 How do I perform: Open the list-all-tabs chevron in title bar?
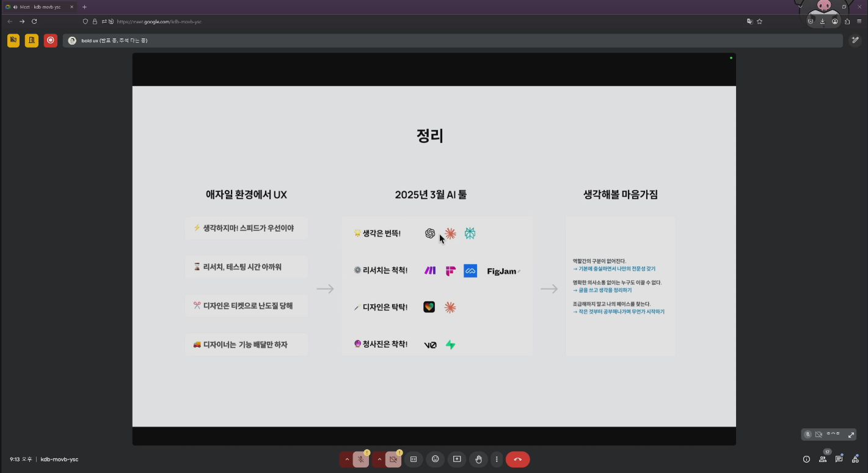[x=800, y=7]
